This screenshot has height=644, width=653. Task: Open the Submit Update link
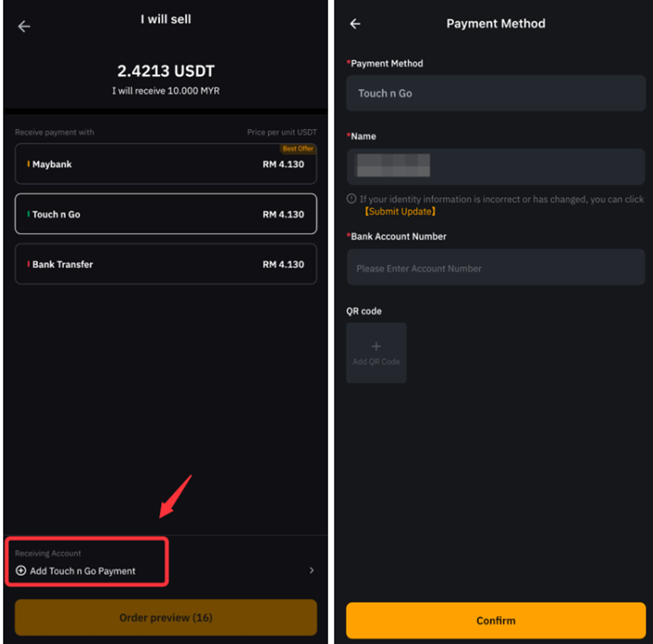[x=400, y=212]
